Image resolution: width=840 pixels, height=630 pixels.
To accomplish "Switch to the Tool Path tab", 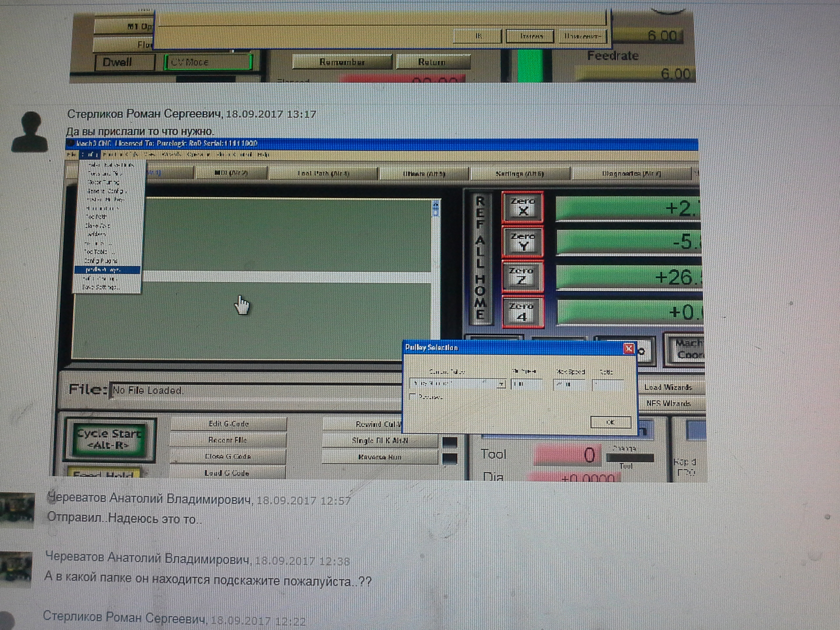I will click(x=323, y=174).
